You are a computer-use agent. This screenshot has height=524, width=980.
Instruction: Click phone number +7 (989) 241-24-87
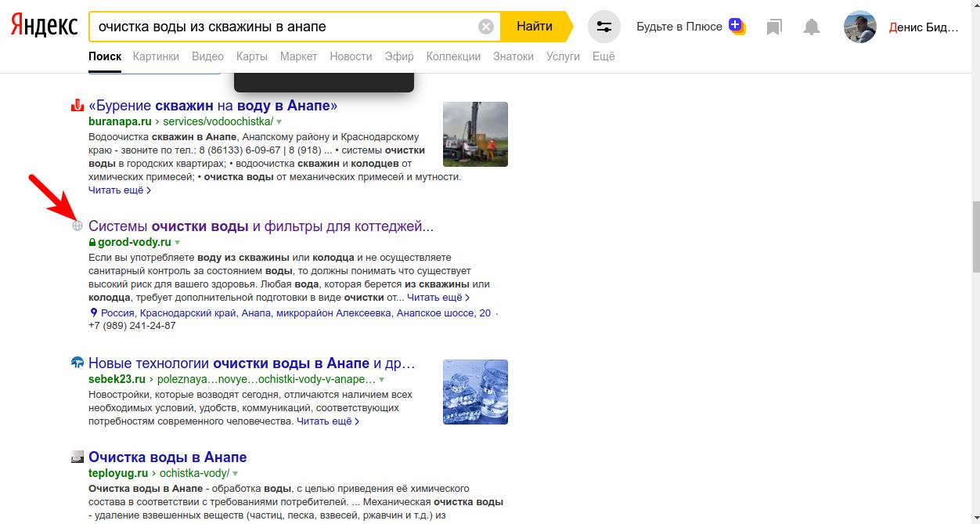pyautogui.click(x=132, y=326)
